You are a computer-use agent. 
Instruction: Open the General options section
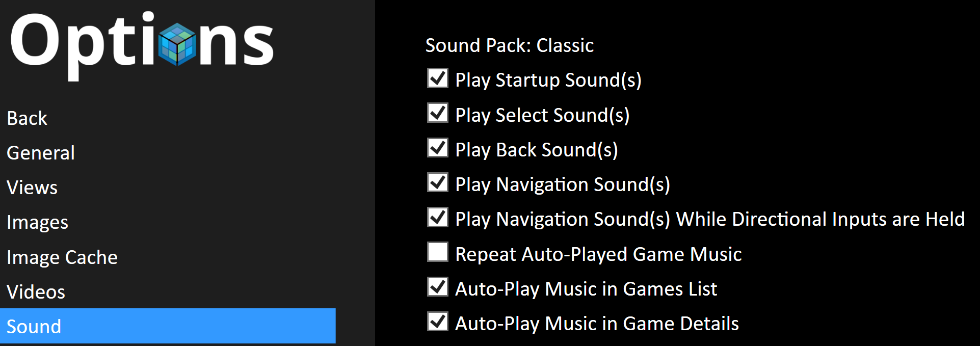(x=41, y=153)
